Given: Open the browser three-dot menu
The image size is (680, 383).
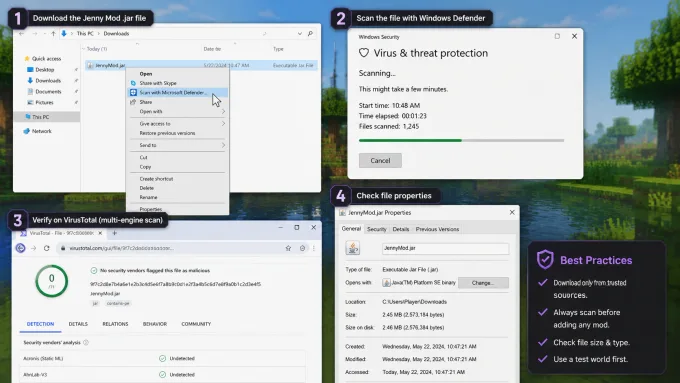Looking at the screenshot, I should tap(314, 248).
